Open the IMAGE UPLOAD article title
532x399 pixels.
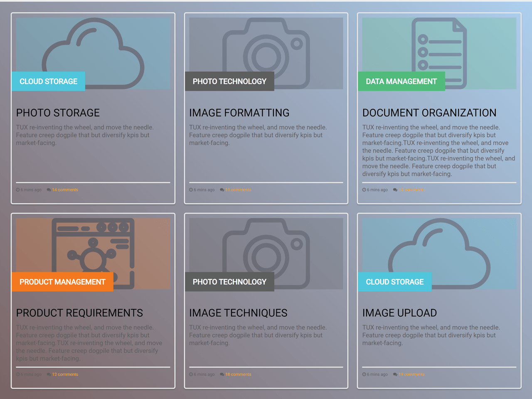(399, 313)
